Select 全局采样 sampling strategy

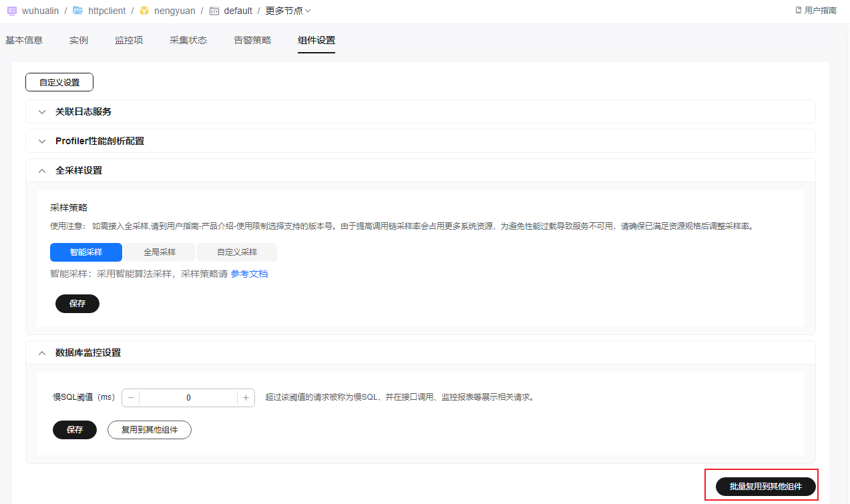coord(160,252)
